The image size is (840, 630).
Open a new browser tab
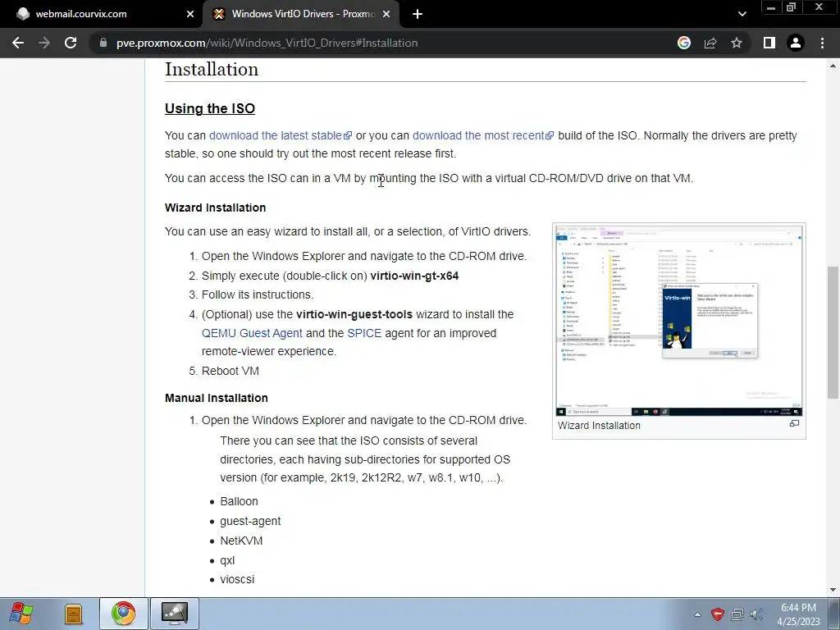point(418,15)
